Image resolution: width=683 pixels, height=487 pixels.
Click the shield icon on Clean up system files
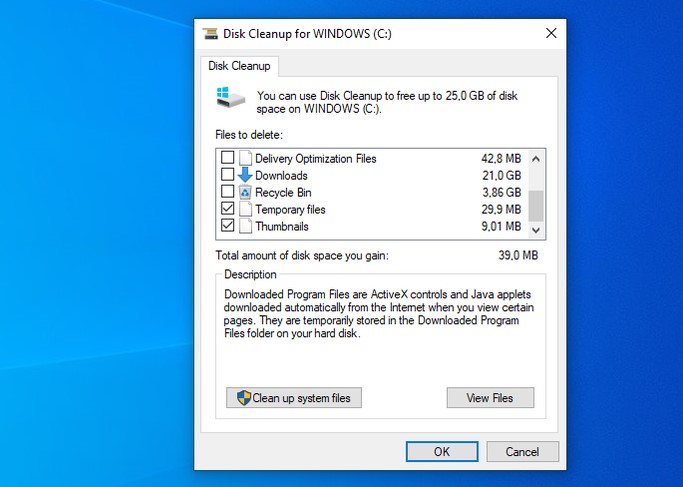243,398
